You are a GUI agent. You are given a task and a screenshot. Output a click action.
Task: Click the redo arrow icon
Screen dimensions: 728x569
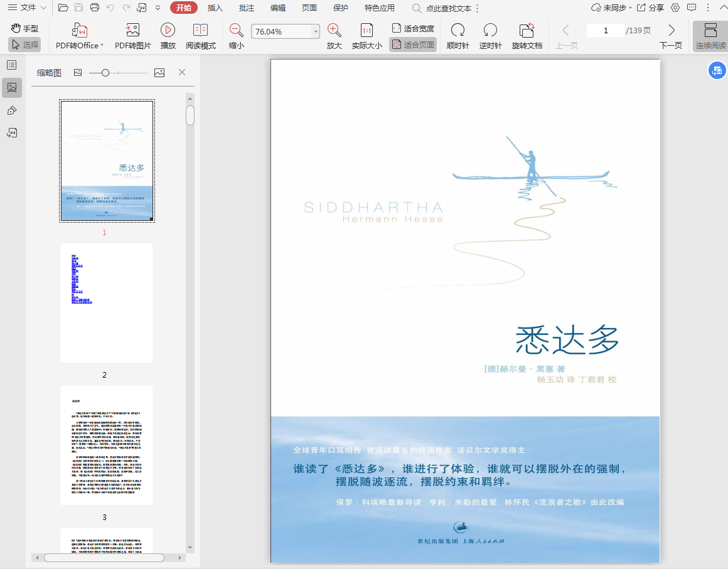(126, 8)
